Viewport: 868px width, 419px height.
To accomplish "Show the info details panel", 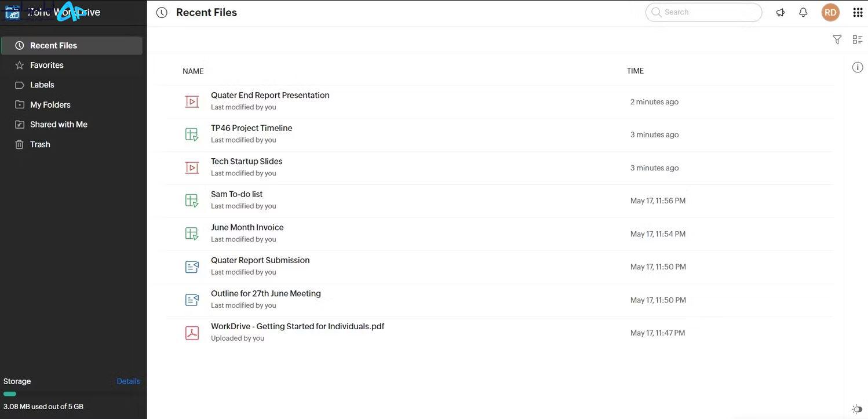I will (x=858, y=67).
